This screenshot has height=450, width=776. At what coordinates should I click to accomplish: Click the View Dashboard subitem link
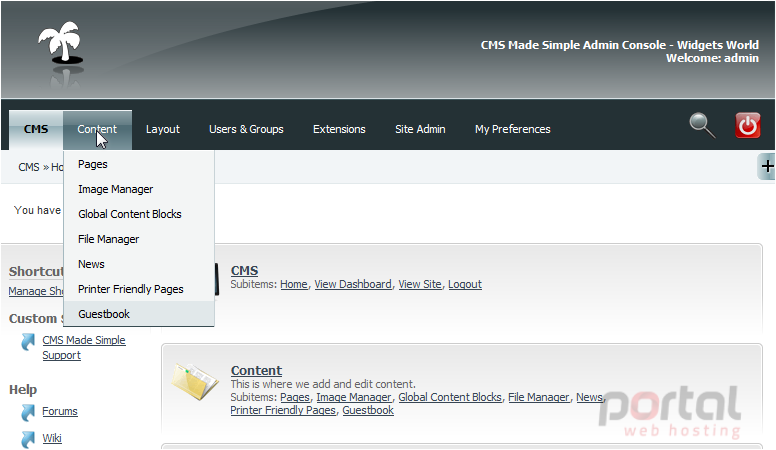pyautogui.click(x=353, y=285)
